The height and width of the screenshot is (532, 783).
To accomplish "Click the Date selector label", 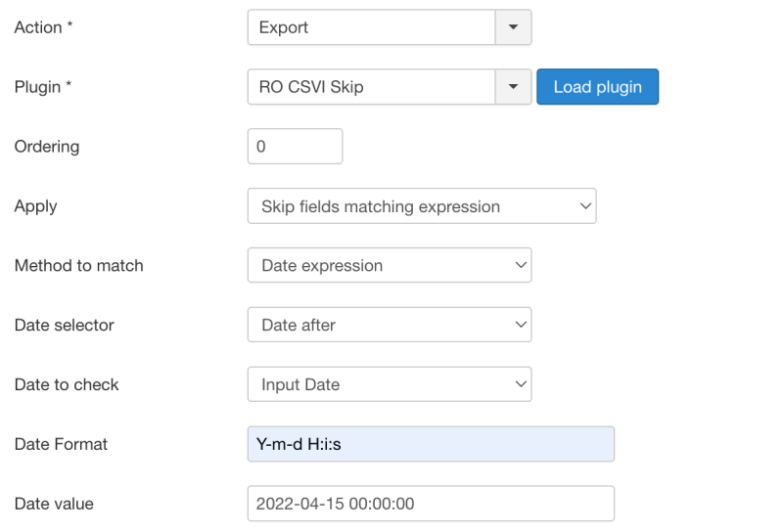I will [65, 325].
